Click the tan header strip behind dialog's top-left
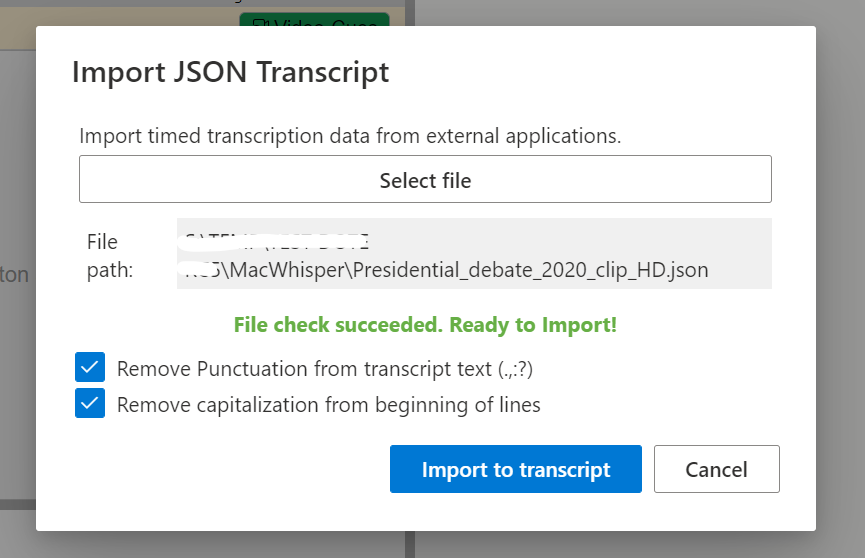Viewport: 865px width, 558px height. point(18,36)
